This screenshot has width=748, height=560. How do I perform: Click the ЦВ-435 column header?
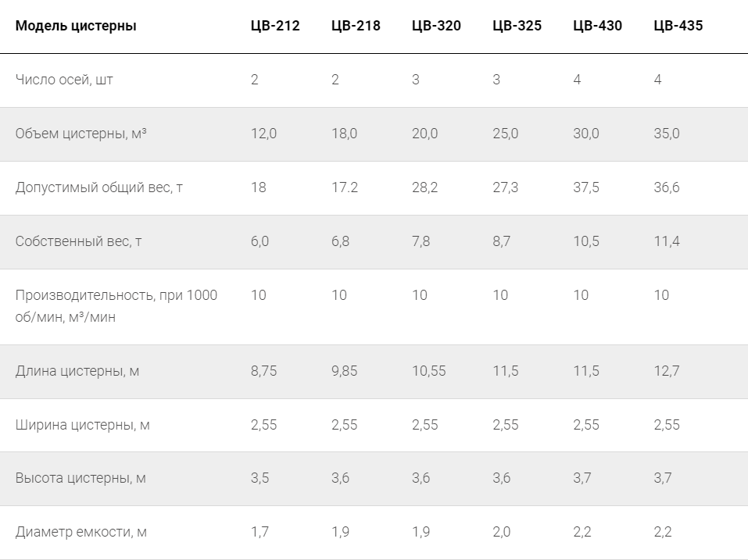click(678, 26)
